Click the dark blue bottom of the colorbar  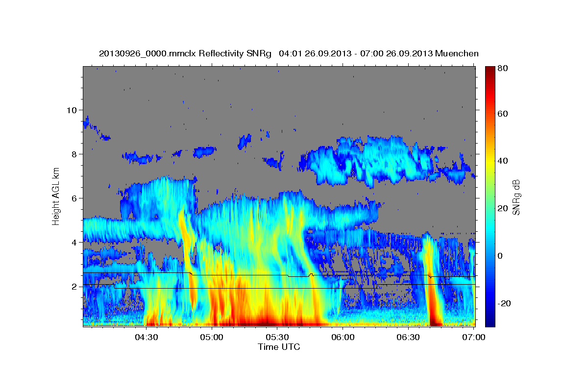tap(490, 321)
